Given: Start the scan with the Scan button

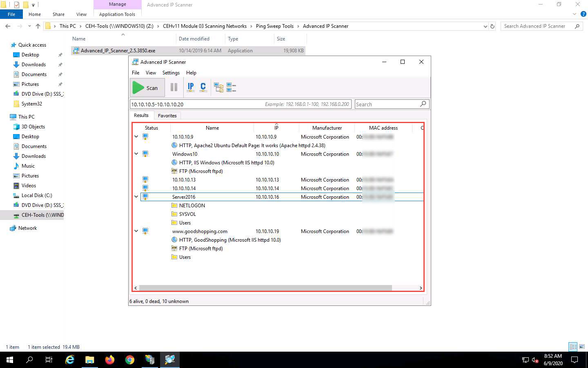Looking at the screenshot, I should tap(147, 88).
